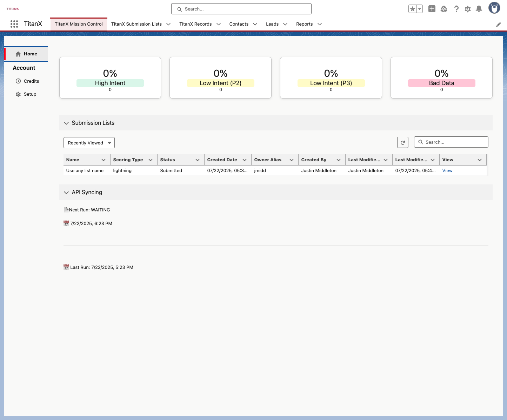This screenshot has height=420, width=507.
Task: Open Setup in the Account sidebar
Action: tap(26, 94)
